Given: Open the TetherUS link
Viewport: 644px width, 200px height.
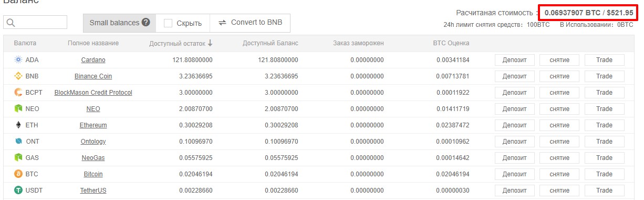Looking at the screenshot, I should click(x=93, y=191).
